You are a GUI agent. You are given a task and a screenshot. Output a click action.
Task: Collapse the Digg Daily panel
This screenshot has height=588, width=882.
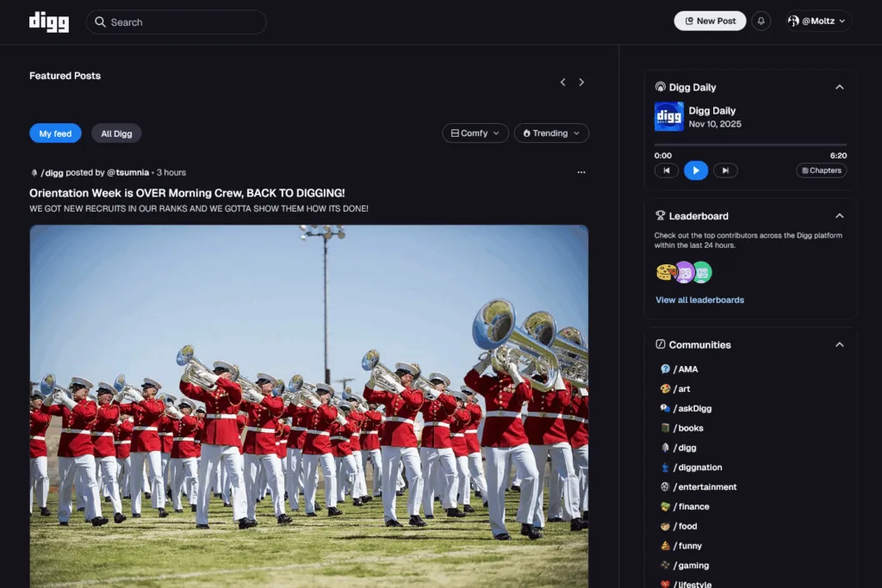pos(840,87)
